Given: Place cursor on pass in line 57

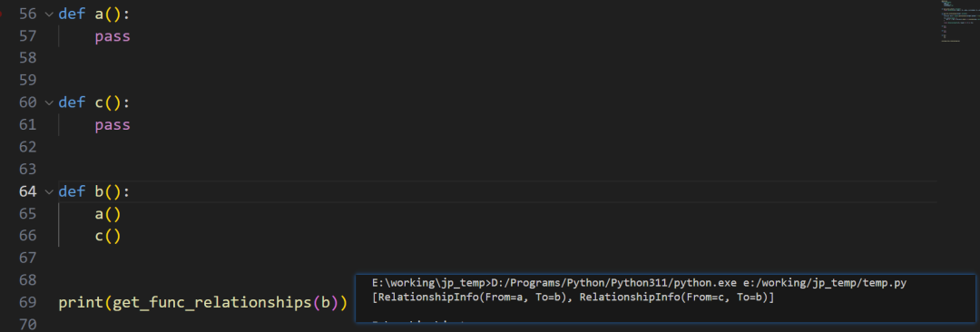Looking at the screenshot, I should (x=113, y=36).
